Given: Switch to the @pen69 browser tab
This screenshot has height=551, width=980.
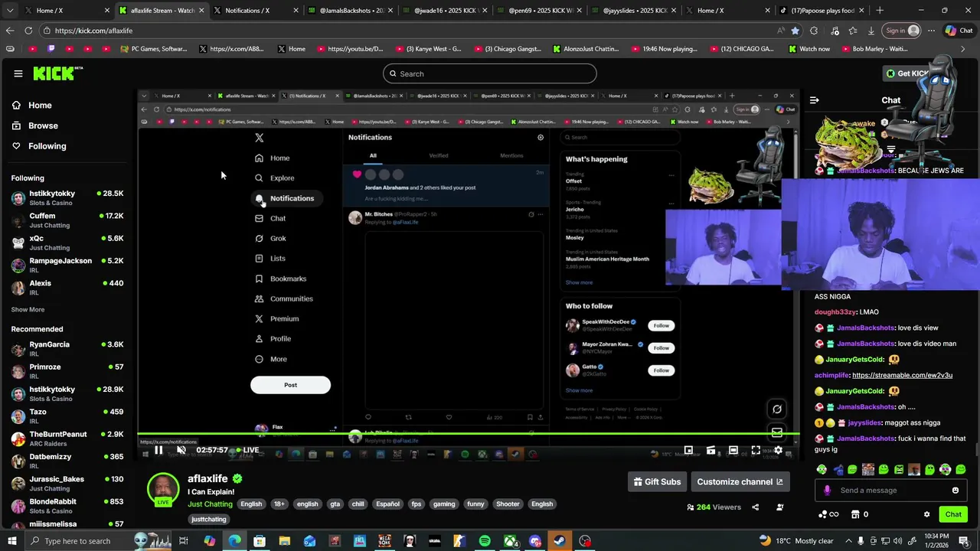Looking at the screenshot, I should (538, 11).
